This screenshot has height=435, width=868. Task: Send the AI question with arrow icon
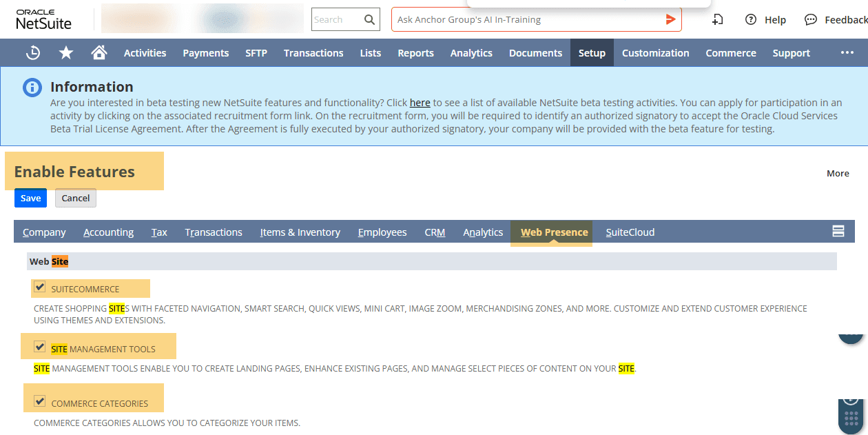point(670,19)
